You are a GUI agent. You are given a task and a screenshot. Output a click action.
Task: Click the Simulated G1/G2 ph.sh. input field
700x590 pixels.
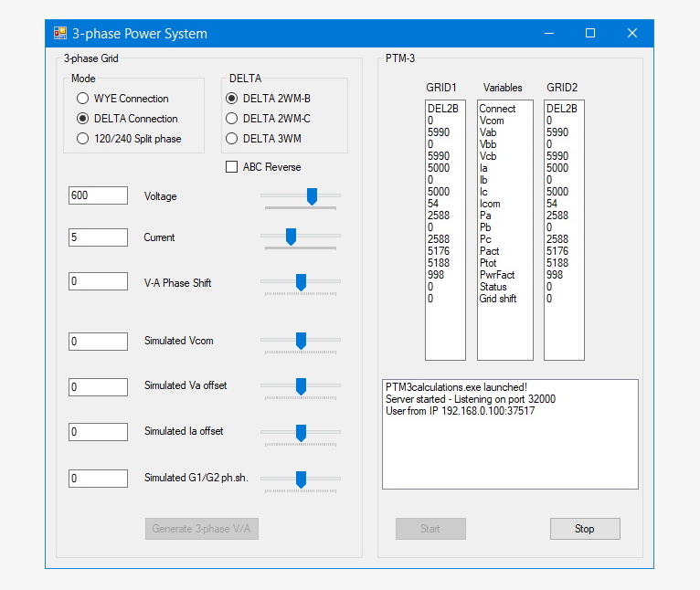click(x=98, y=479)
